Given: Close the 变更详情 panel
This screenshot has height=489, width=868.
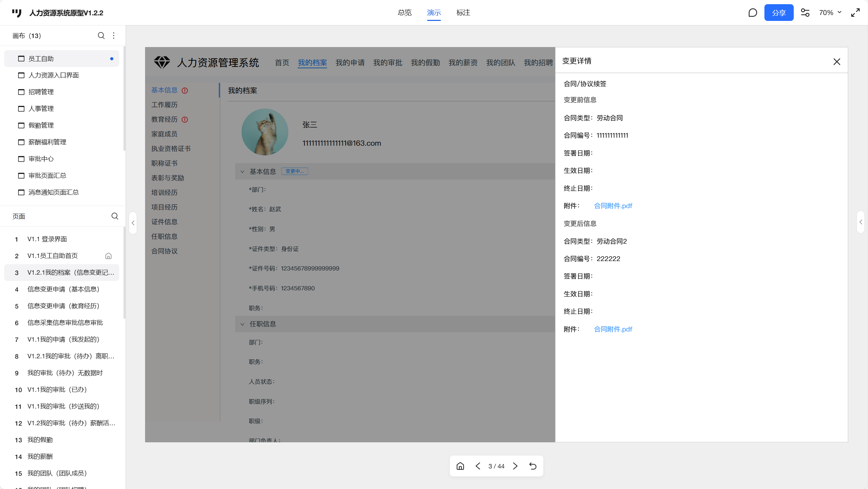Looking at the screenshot, I should (837, 62).
